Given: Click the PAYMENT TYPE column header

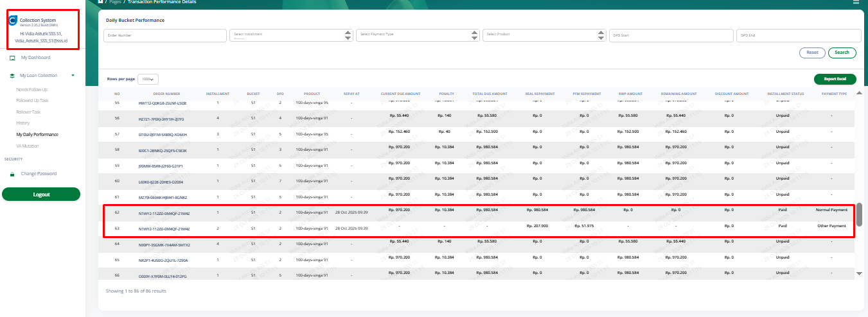Looking at the screenshot, I should [834, 94].
